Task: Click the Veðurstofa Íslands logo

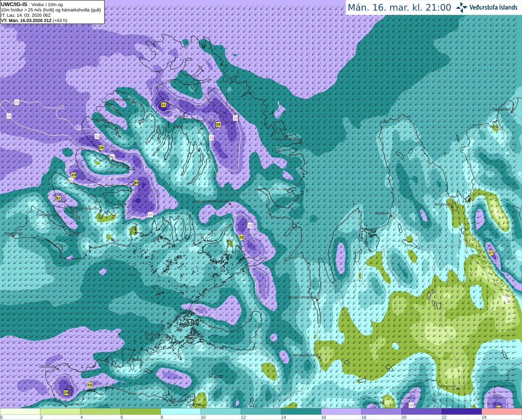Action: pos(487,7)
